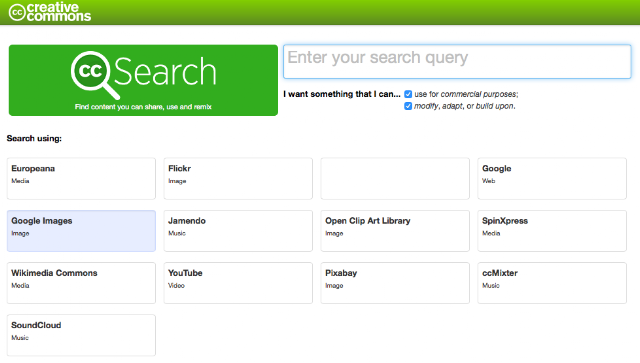Screen dimensions: 640x363
Task: Pick SpinXpress media search
Action: 552,231
